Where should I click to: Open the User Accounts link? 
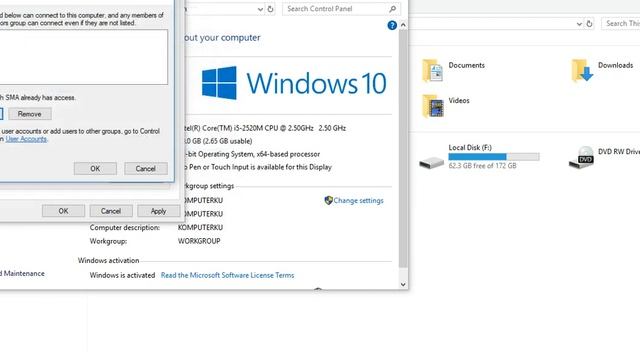pyautogui.click(x=26, y=139)
